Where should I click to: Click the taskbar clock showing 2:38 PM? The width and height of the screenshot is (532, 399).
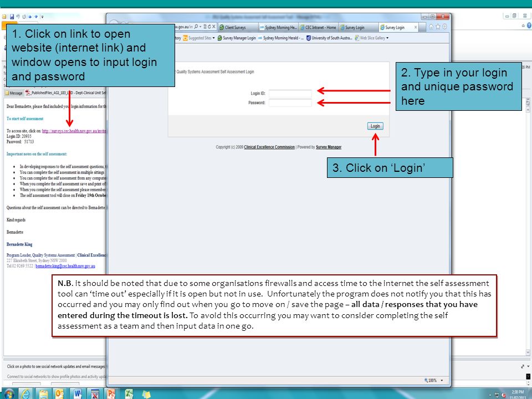click(x=518, y=395)
